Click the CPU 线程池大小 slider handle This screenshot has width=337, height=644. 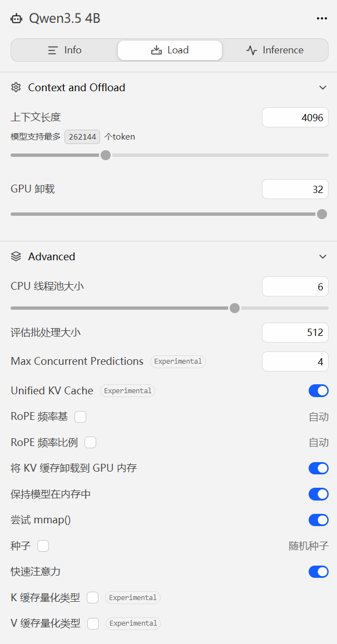coord(234,308)
